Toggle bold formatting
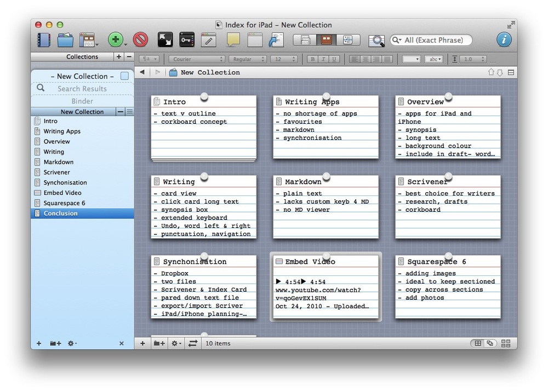Image resolution: width=548 pixels, height=392 pixels. coord(312,59)
